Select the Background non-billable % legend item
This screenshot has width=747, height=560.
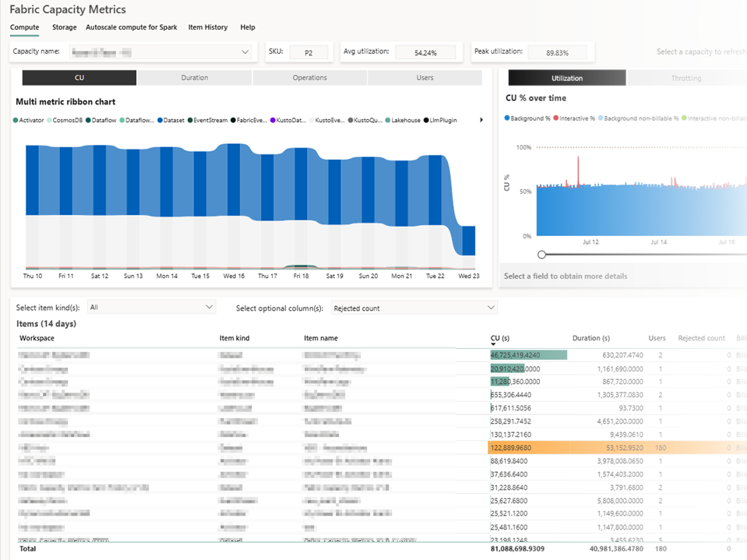click(638, 118)
